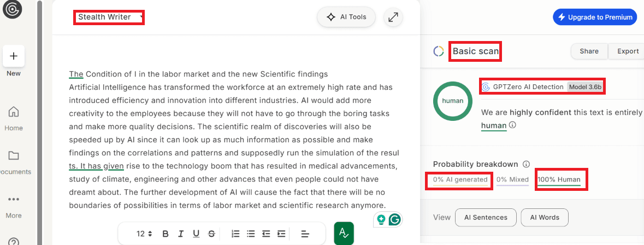The width and height of the screenshot is (644, 245).
Task: Open the text alignment options
Action: coord(305,234)
